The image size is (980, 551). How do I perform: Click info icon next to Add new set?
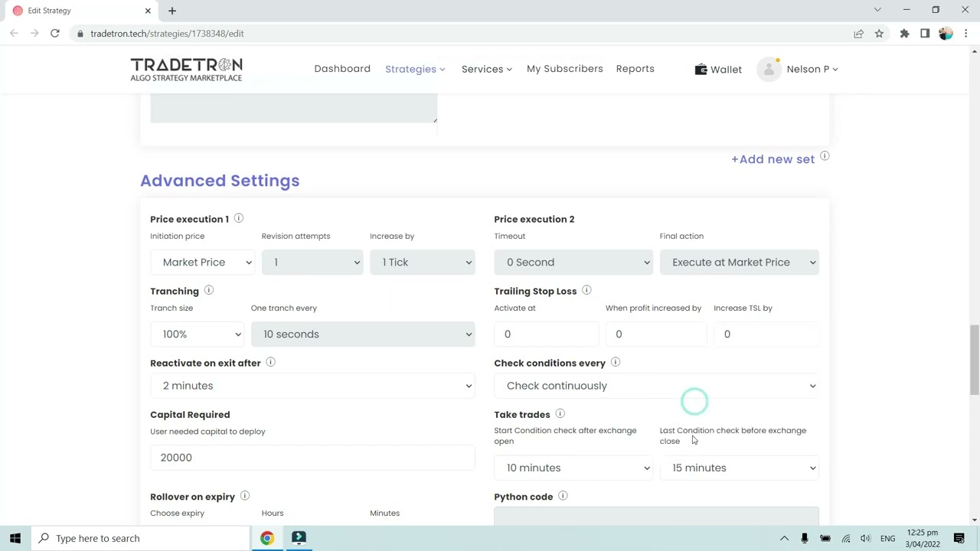point(825,156)
